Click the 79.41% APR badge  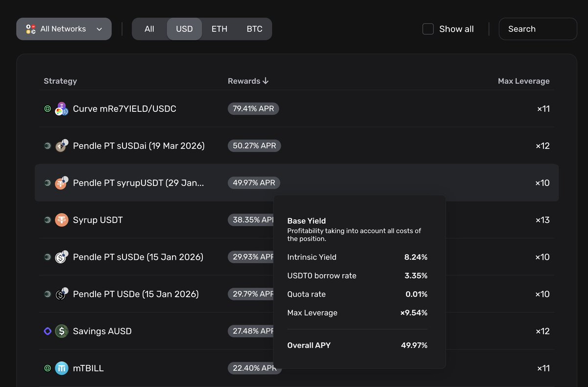(253, 108)
